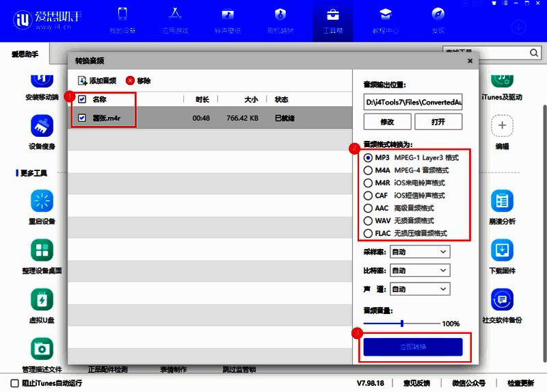The image size is (547, 392).
Task: Open the 设备瘦身 tool icon
Action: pyautogui.click(x=42, y=126)
